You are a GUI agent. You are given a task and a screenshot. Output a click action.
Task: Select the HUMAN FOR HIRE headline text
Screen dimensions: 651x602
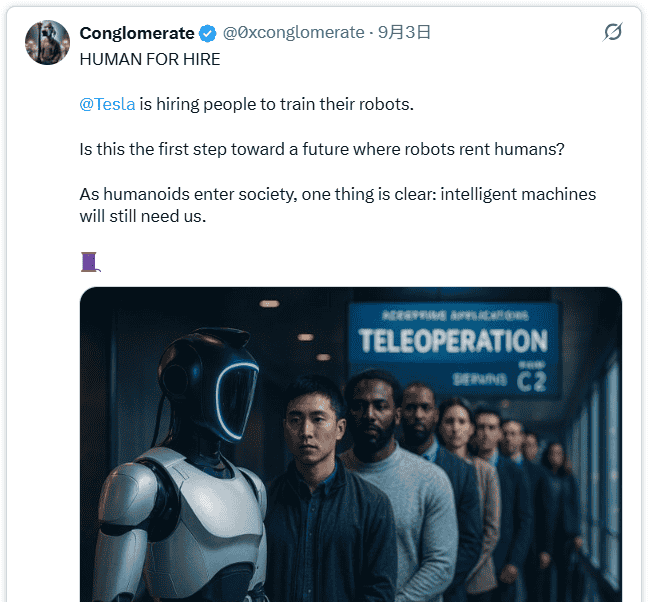point(150,59)
